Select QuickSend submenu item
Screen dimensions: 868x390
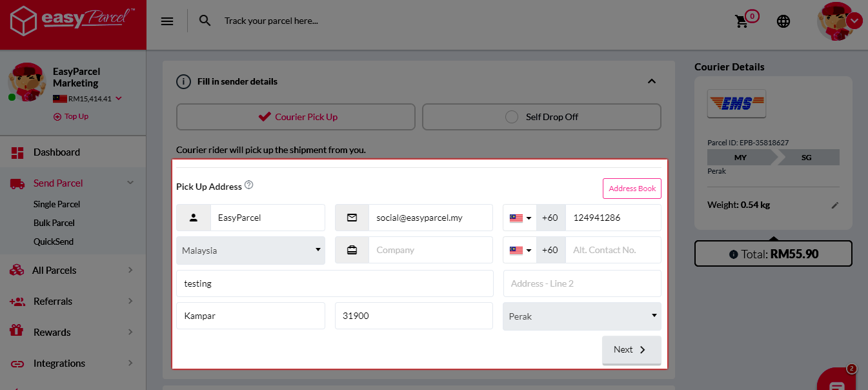click(x=54, y=241)
